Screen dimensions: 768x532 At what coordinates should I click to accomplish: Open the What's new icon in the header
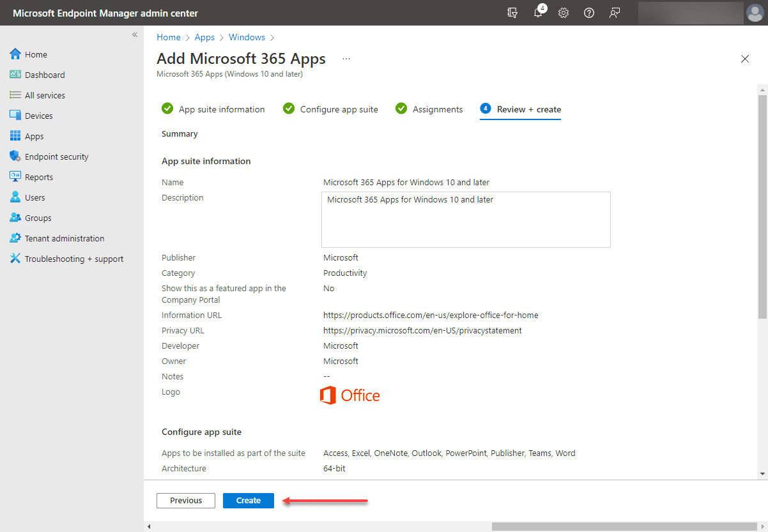click(x=512, y=13)
